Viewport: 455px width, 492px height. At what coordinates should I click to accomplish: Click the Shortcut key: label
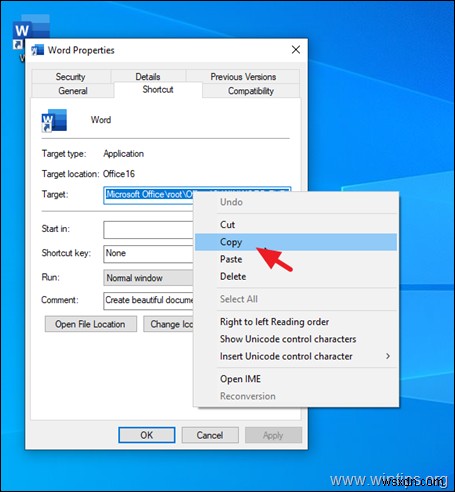[x=66, y=253]
